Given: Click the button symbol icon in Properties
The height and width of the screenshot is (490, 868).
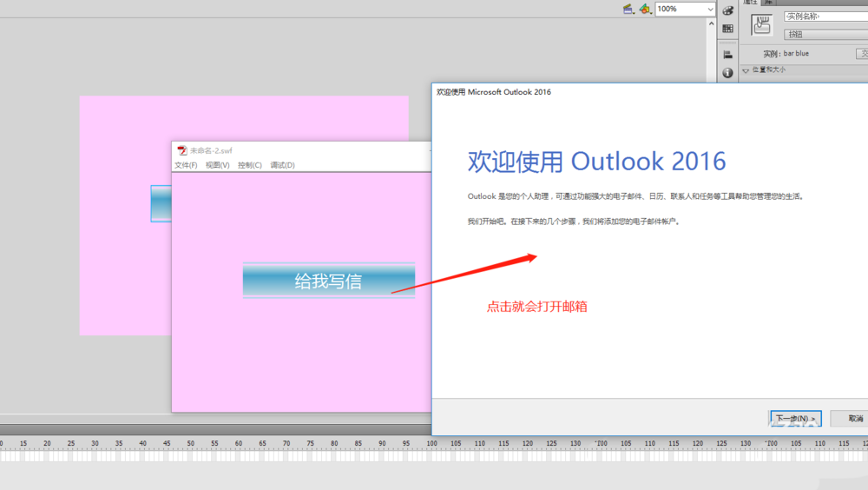Looking at the screenshot, I should tap(762, 25).
